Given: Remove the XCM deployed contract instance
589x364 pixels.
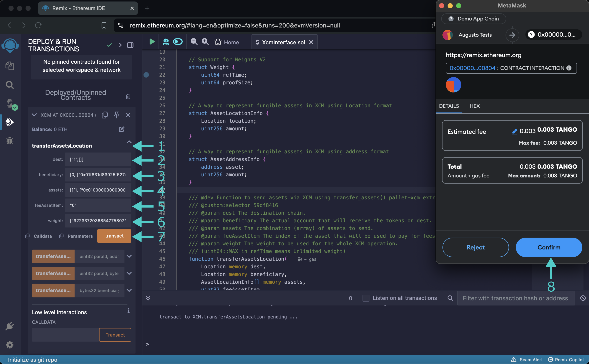Looking at the screenshot, I should point(128,115).
